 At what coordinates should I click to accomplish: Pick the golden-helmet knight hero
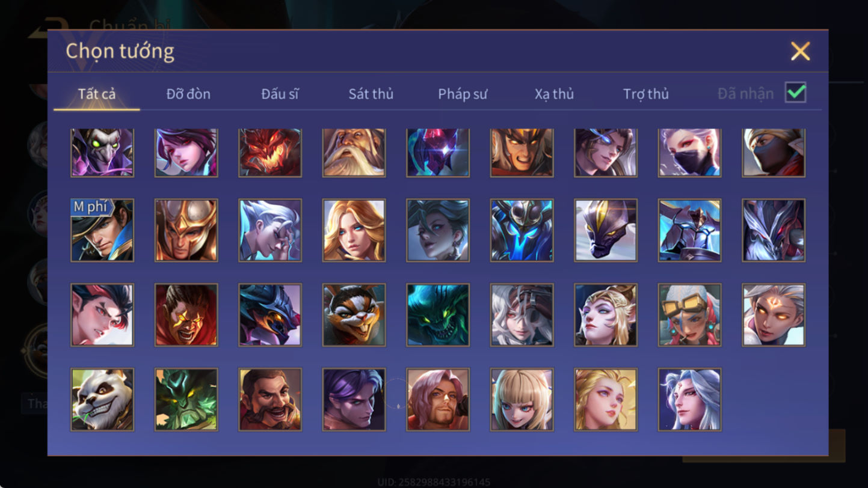coord(186,231)
